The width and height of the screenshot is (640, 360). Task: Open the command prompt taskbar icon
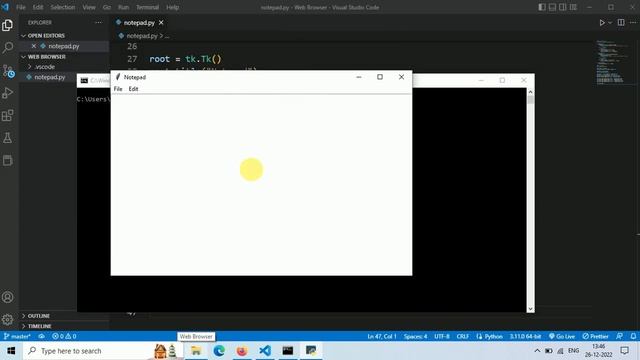(288, 351)
